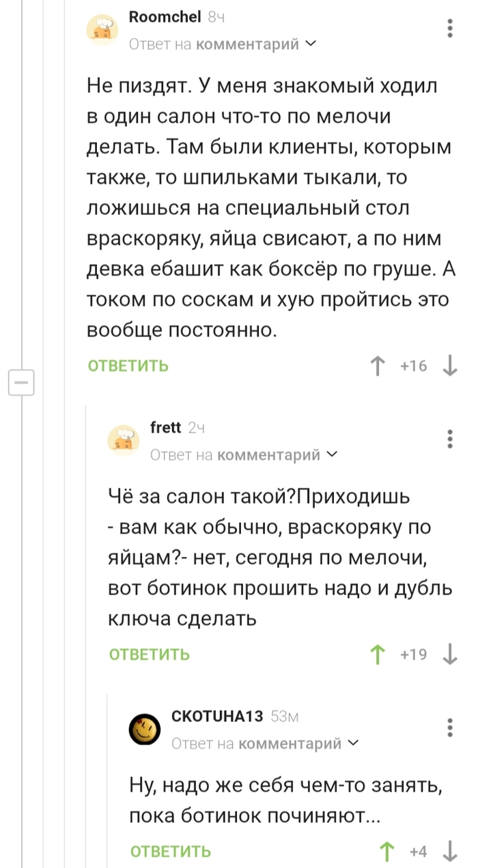The image size is (478, 868).
Task: Downvote CKOTUHA13's comment with +4 rating
Action: point(449,852)
